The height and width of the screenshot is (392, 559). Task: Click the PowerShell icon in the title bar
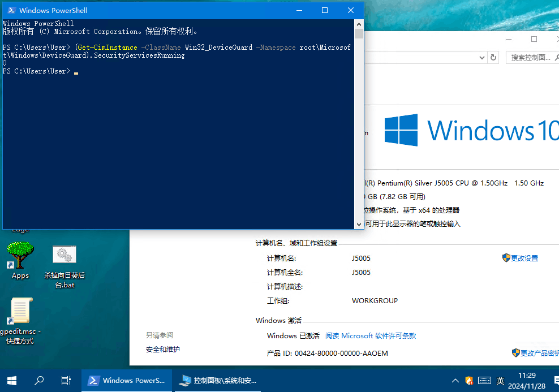[x=11, y=10]
